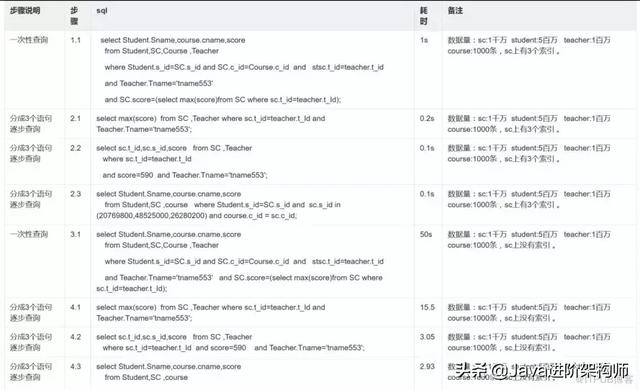Screen dimensions: 640x390
Task: Select step number 4.1 cell
Action: click(x=76, y=307)
